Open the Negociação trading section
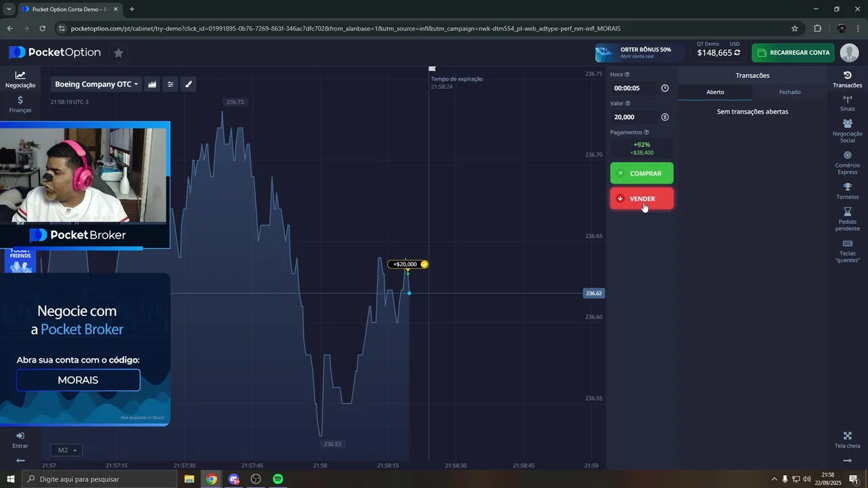Viewport: 868px width, 488px height. pyautogui.click(x=20, y=79)
